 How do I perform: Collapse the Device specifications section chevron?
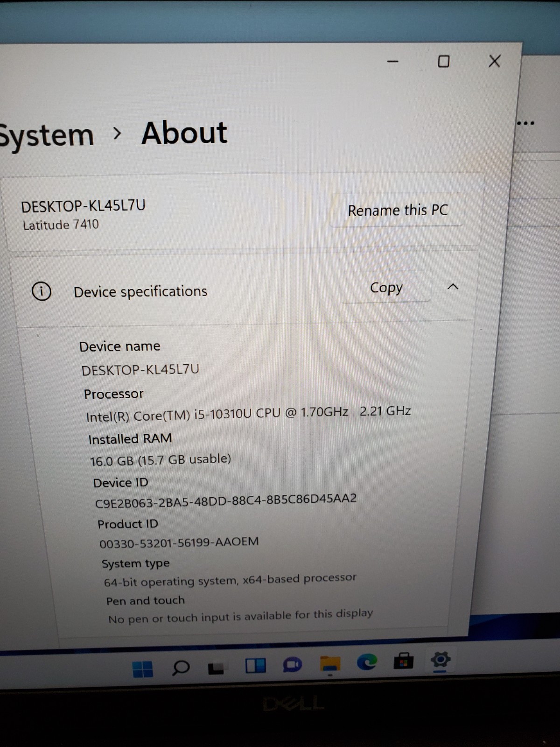[x=453, y=287]
